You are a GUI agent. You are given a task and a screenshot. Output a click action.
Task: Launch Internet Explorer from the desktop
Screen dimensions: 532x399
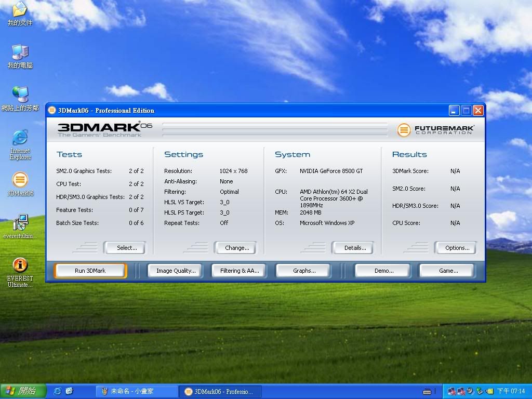[20, 144]
